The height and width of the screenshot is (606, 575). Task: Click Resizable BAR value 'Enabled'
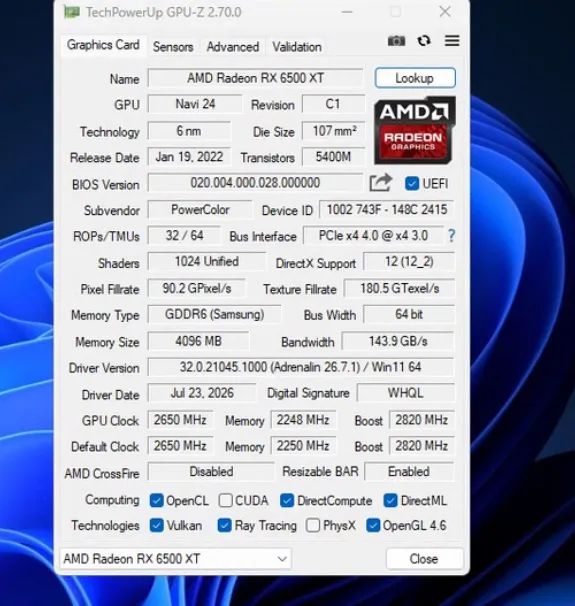coord(409,472)
